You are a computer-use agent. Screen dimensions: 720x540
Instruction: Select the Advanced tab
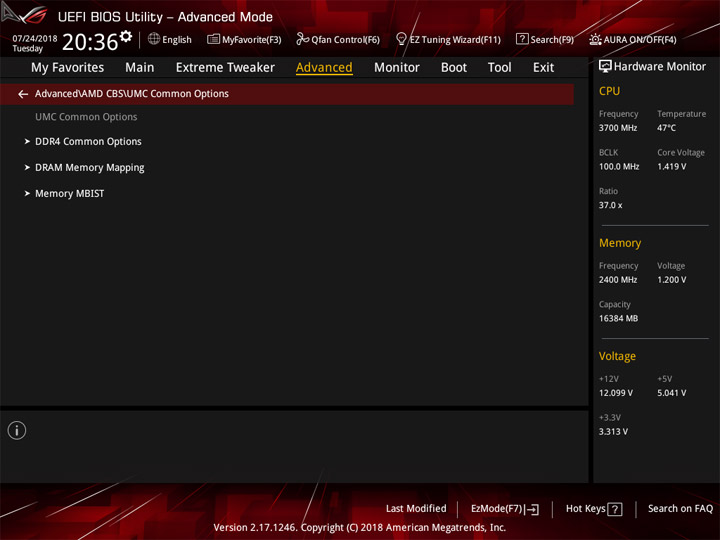click(324, 68)
